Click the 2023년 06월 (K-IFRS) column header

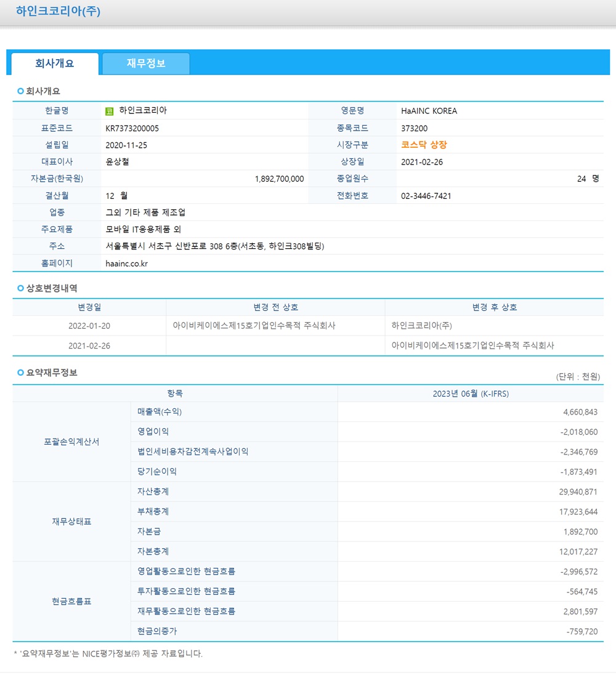[471, 394]
